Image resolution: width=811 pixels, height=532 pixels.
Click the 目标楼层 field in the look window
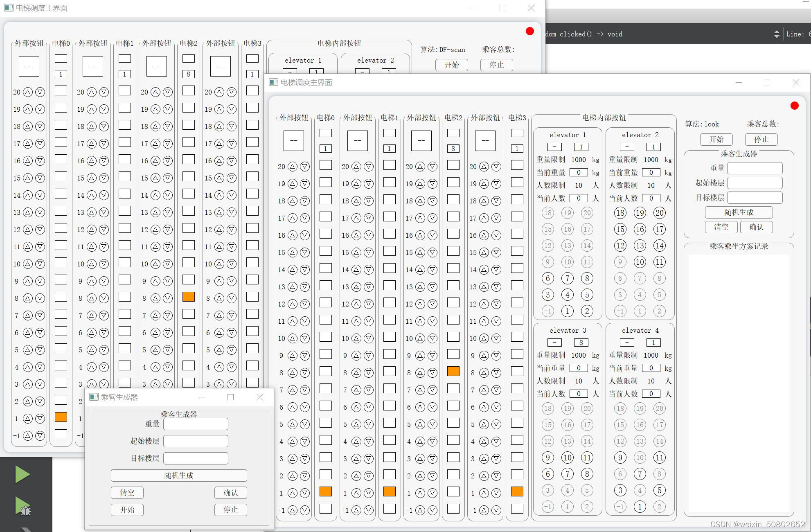pos(755,198)
